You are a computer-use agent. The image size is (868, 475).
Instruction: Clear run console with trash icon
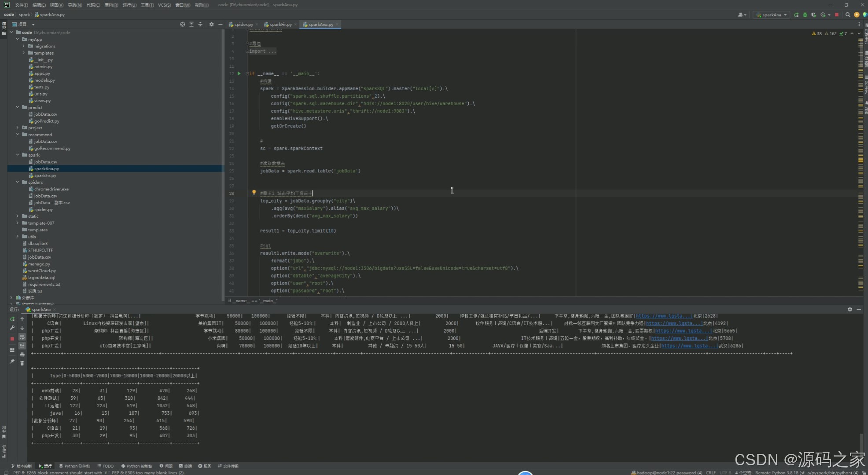[x=22, y=363]
